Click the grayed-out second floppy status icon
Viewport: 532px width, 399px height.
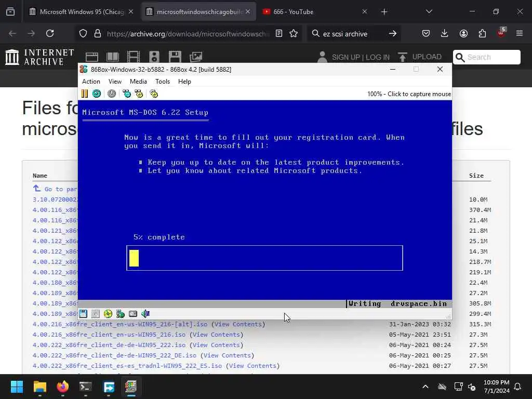point(96,314)
